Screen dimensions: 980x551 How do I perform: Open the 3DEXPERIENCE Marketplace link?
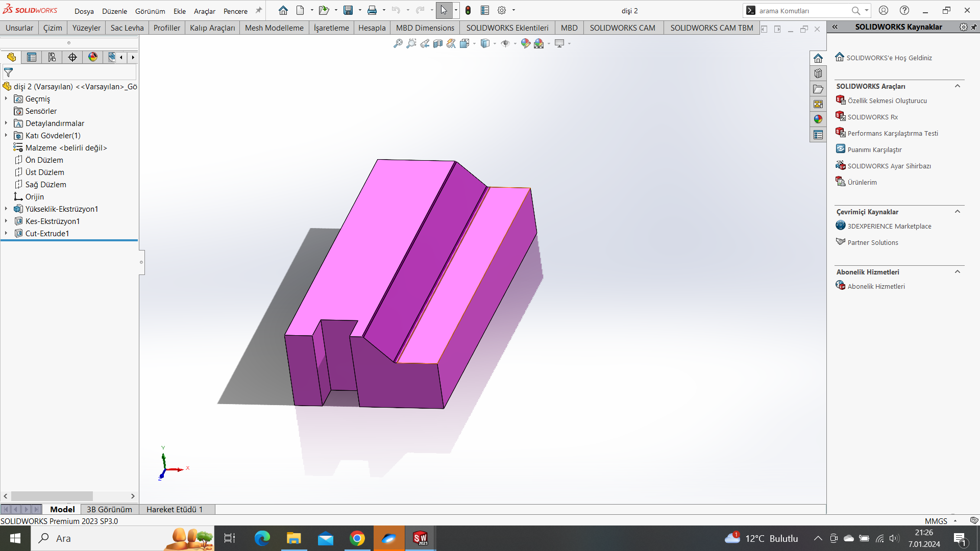click(889, 227)
